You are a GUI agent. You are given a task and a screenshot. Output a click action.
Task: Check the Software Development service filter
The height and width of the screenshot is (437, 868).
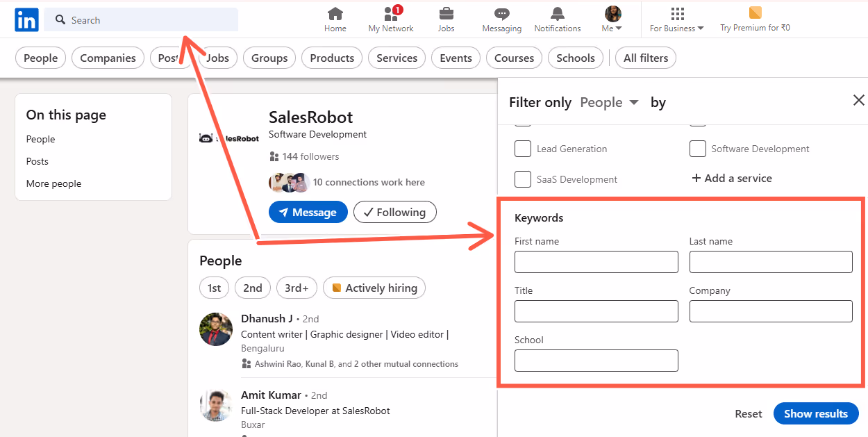[698, 148]
